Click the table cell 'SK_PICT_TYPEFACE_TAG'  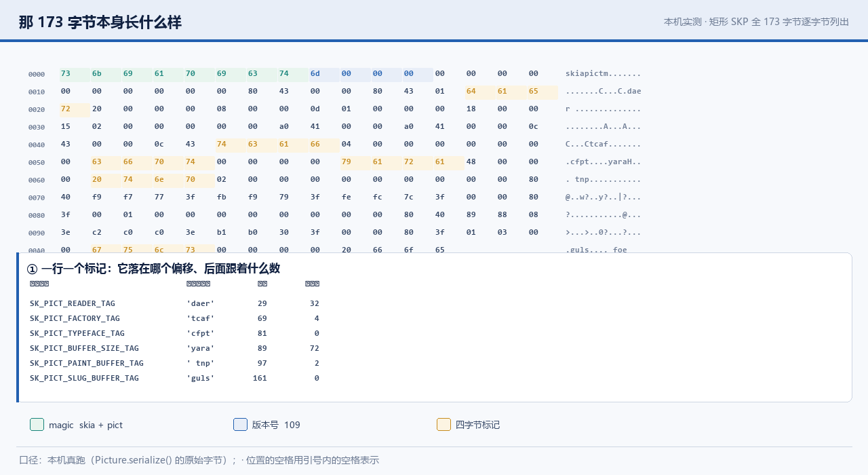[x=77, y=333]
